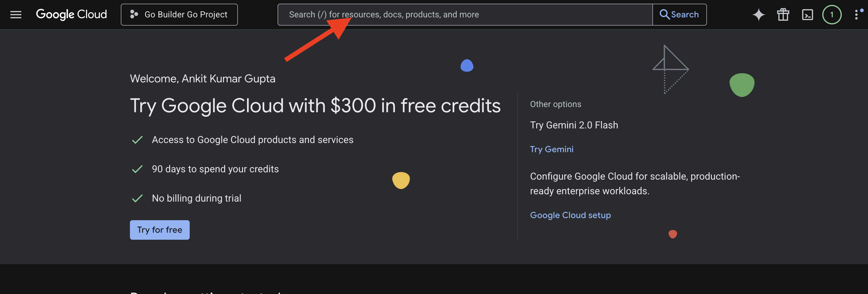Screen dimensions: 868x294
Task: Activate the Cloud Shell terminal
Action: (x=807, y=14)
